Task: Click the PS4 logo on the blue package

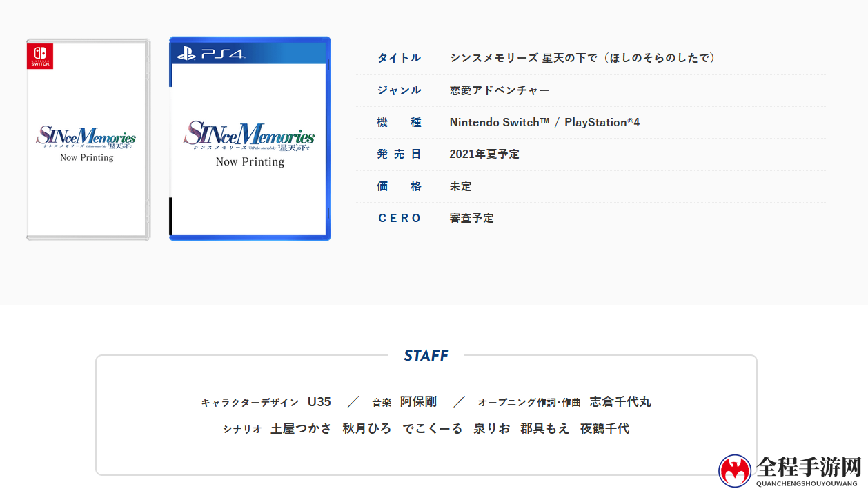Action: (210, 54)
